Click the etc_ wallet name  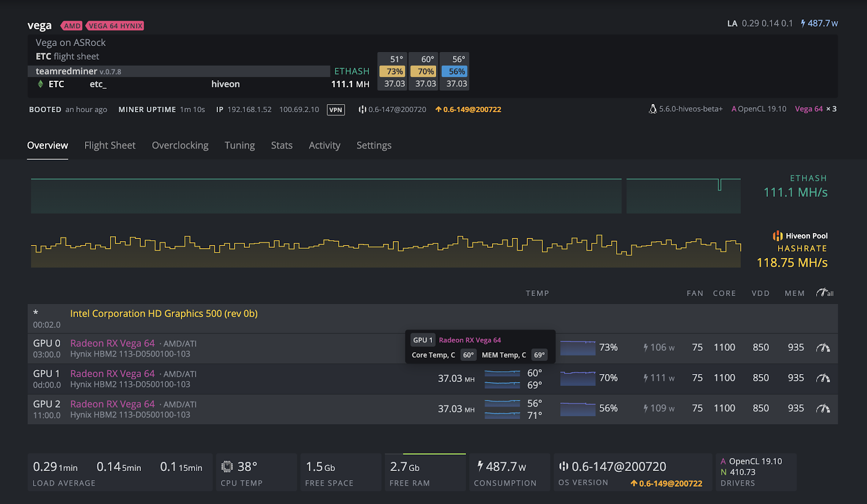point(98,84)
